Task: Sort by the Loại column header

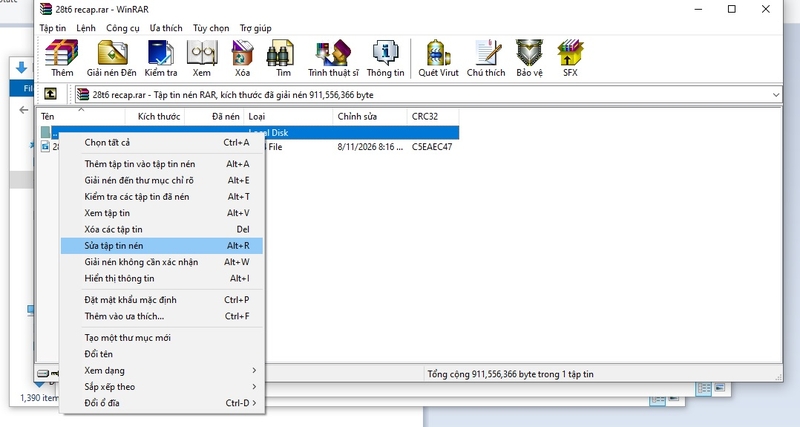Action: point(288,116)
